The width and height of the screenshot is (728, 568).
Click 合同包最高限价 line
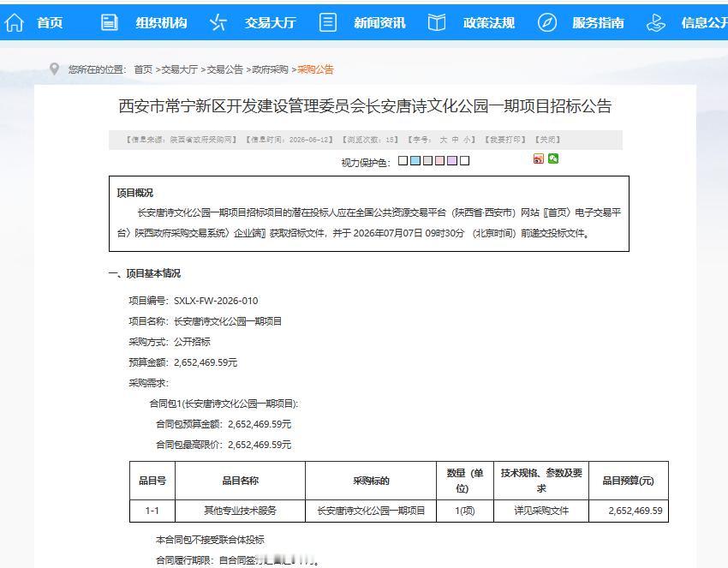[224, 445]
